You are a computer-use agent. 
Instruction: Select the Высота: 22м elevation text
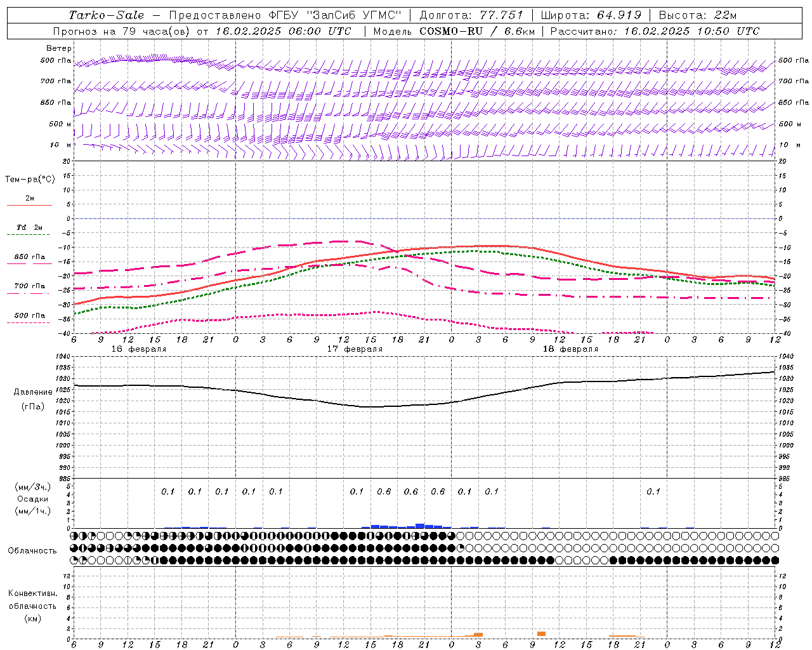[698, 15]
